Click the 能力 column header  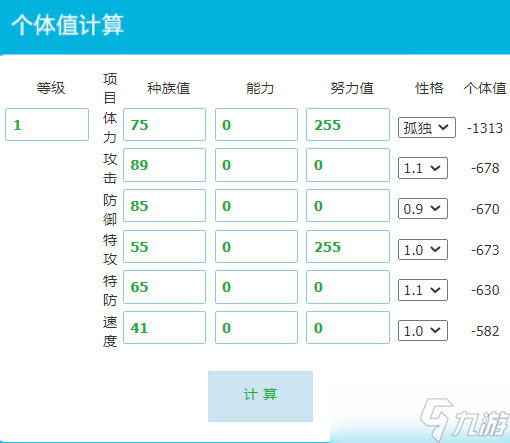[x=260, y=88]
